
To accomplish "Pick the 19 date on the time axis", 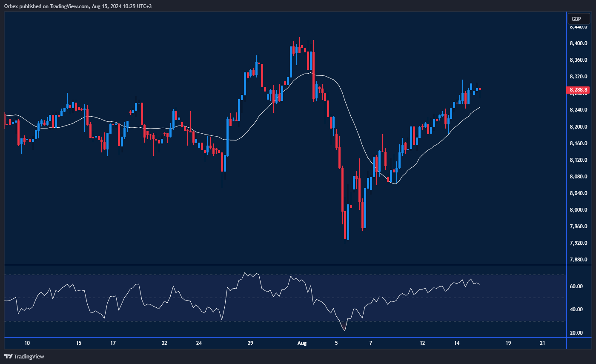I will point(508,343).
